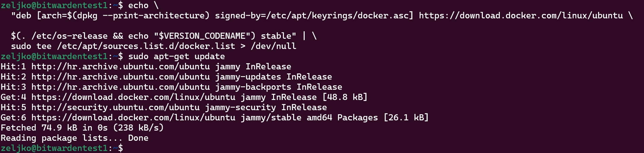Click the '/etc/apt/keyrings/docker.asc' path text
The height and width of the screenshot is (153, 644).
[x=337, y=16]
